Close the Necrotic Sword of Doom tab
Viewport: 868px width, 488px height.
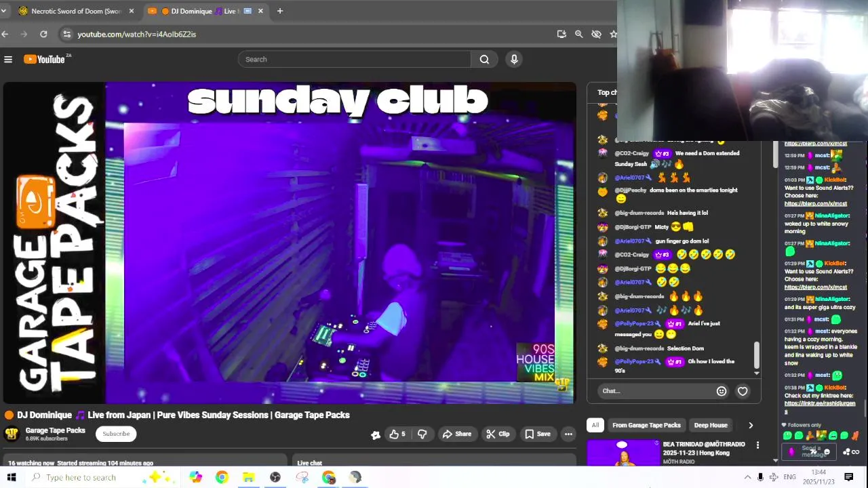(132, 11)
